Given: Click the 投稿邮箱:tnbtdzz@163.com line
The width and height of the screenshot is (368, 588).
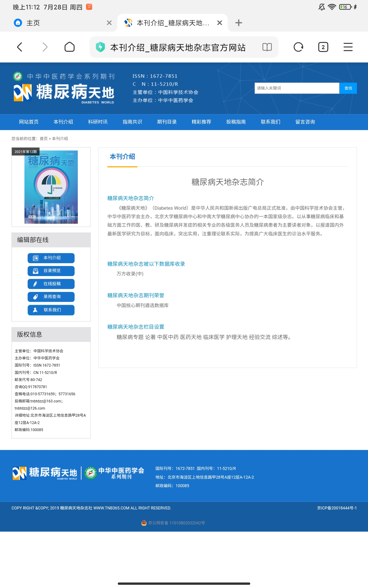Looking at the screenshot, I should (39, 401).
